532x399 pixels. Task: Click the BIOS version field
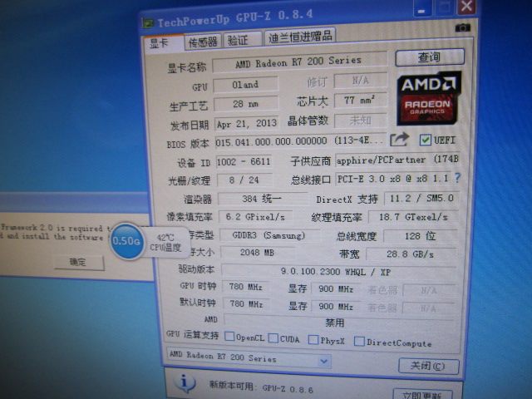point(300,141)
